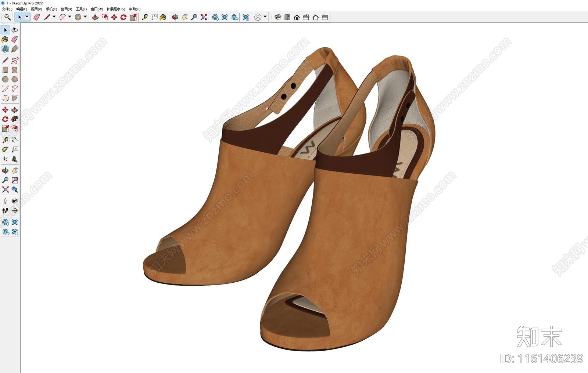The width and height of the screenshot is (588, 373).
Task: Switch to Iso view icon
Action: (278, 17)
